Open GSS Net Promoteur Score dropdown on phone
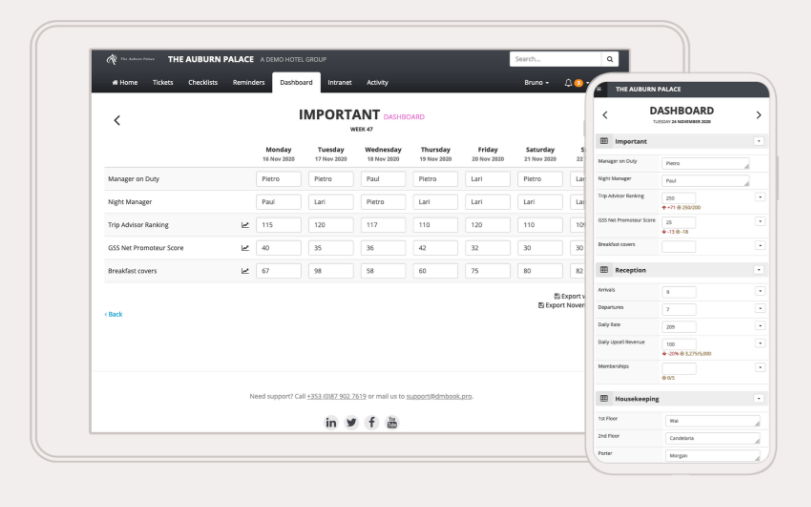811x507 pixels. click(x=760, y=221)
